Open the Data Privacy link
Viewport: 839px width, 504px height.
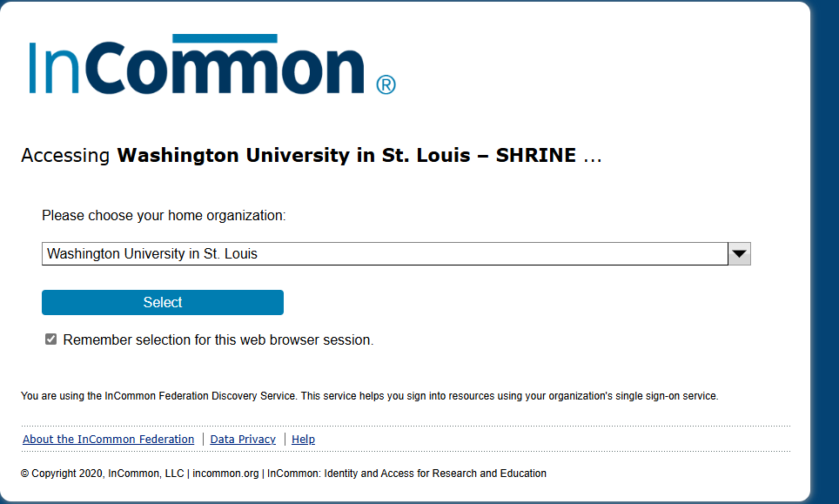243,440
